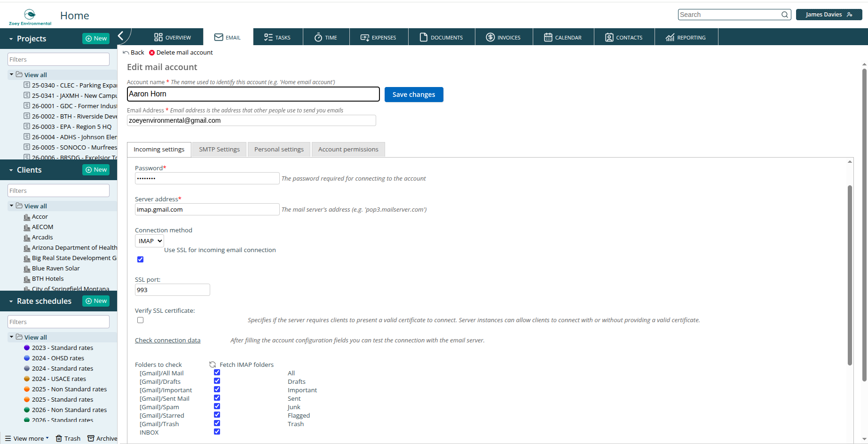Screen dimensions: 868x444
Task: Collapse the Projects View all tree node
Action: point(11,74)
